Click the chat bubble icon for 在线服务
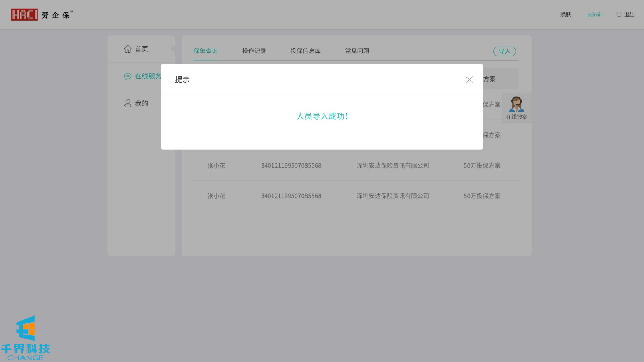The image size is (644, 362). 128,76
